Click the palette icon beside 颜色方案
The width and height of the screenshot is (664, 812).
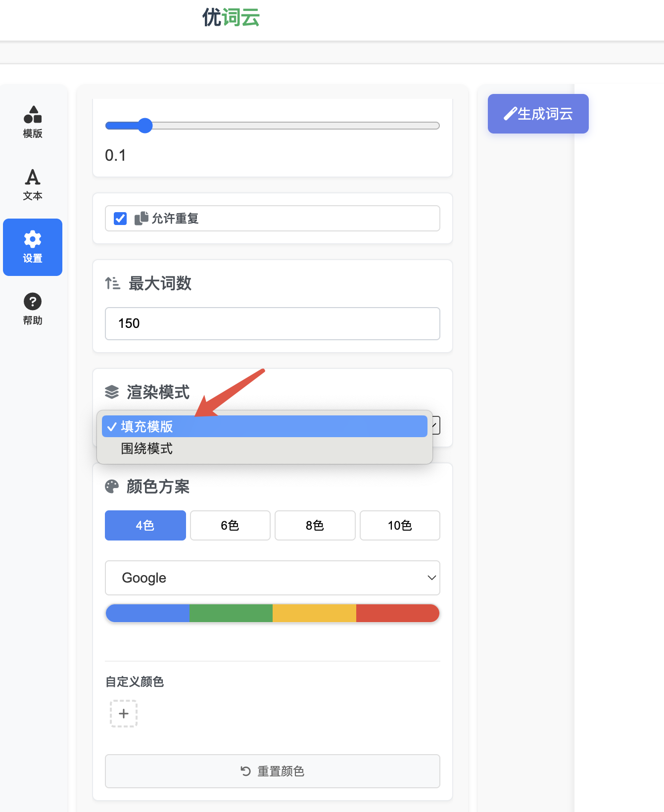point(112,487)
